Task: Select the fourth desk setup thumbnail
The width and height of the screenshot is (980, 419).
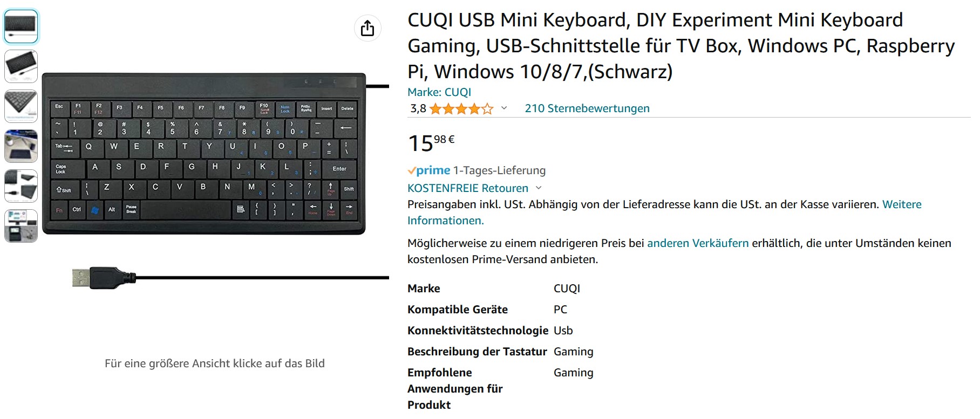Action: pyautogui.click(x=21, y=146)
